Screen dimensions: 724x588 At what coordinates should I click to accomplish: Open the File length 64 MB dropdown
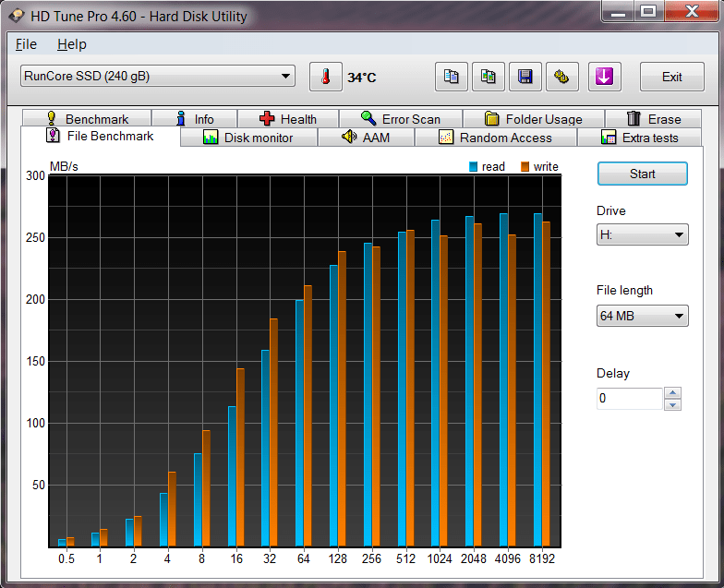[643, 316]
